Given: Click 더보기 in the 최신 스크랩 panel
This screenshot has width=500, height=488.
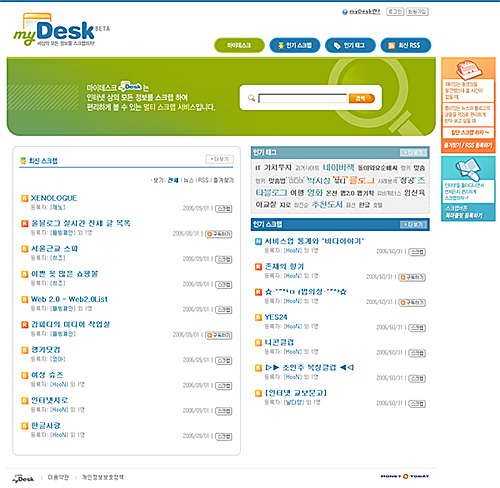Looking at the screenshot, I should pyautogui.click(x=219, y=159).
